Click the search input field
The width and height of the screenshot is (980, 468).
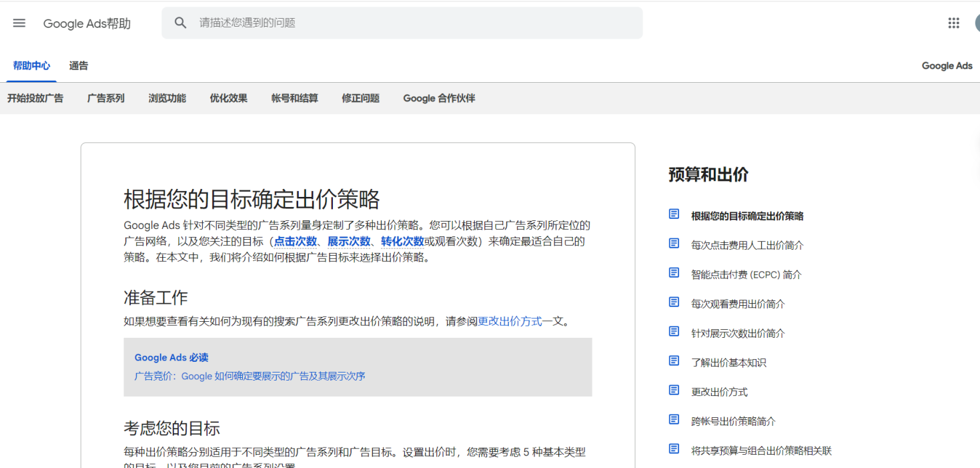[x=400, y=22]
